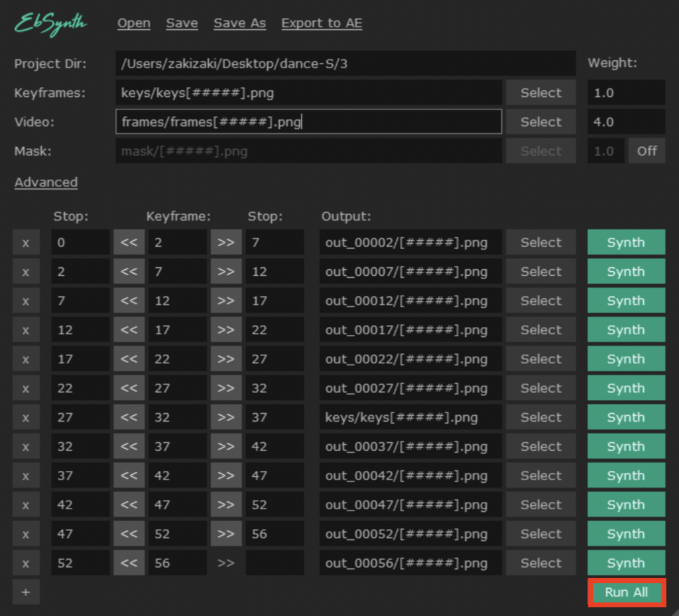
Task: Click the << arrow beside keyframe 42
Action: (x=129, y=476)
